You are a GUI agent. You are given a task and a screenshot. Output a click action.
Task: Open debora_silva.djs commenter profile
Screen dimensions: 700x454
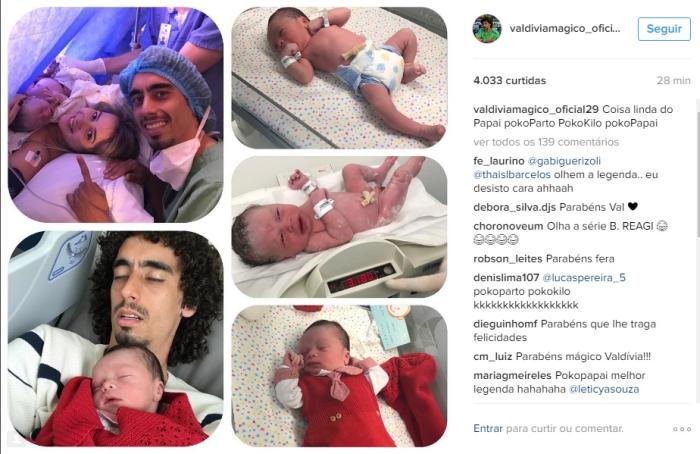point(514,207)
